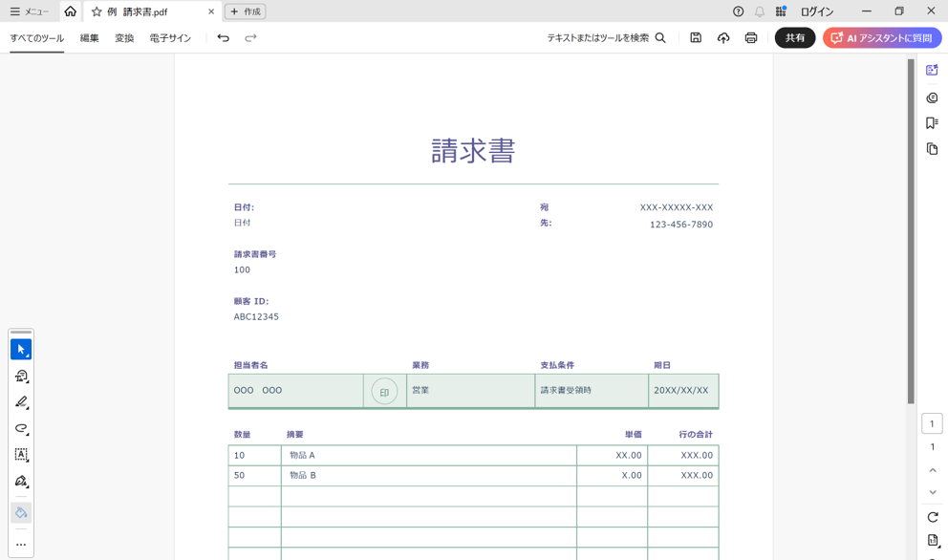Select the lasso annotation tool
The height and width of the screenshot is (560, 948).
pyautogui.click(x=21, y=429)
